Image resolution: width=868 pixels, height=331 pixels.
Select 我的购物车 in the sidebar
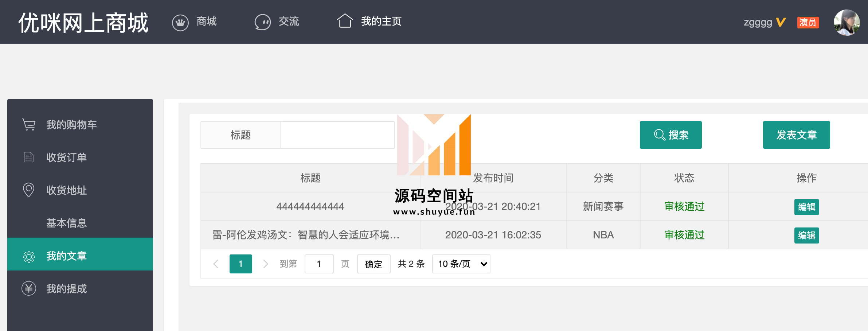point(80,125)
